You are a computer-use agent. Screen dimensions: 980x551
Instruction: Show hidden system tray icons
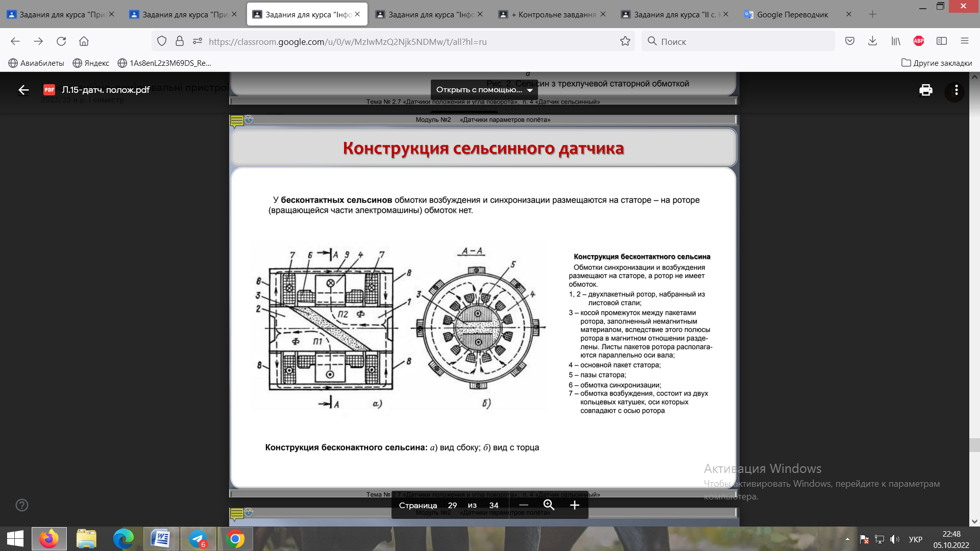tap(847, 539)
